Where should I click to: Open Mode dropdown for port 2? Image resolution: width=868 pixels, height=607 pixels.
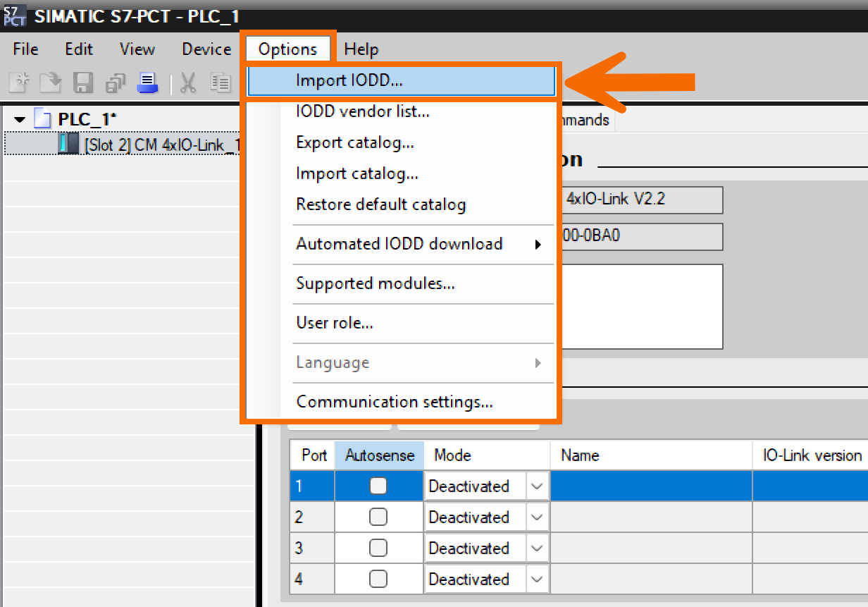pyautogui.click(x=537, y=517)
